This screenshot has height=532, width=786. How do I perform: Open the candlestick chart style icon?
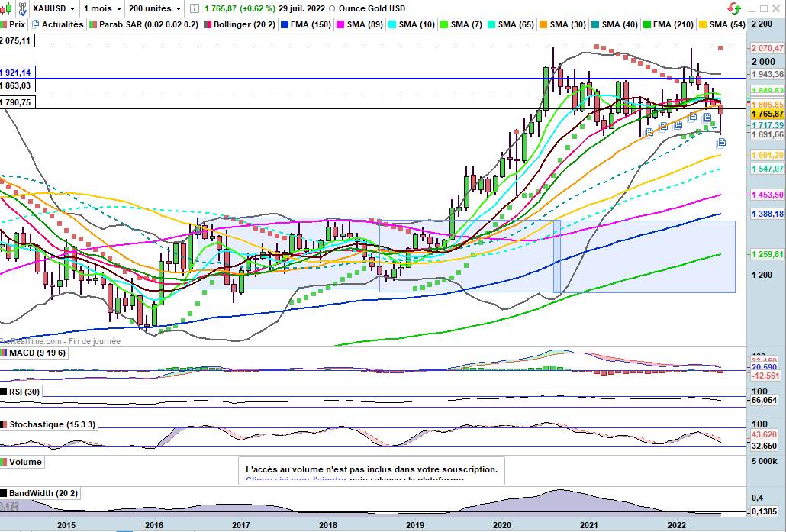5,8
